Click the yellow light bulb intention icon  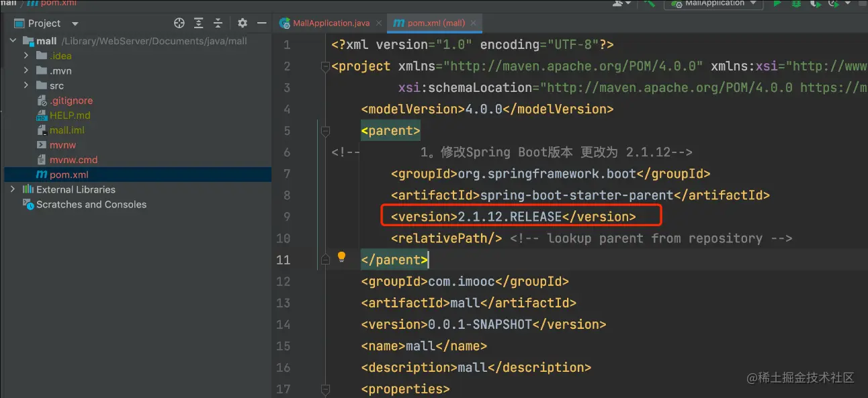tap(341, 257)
